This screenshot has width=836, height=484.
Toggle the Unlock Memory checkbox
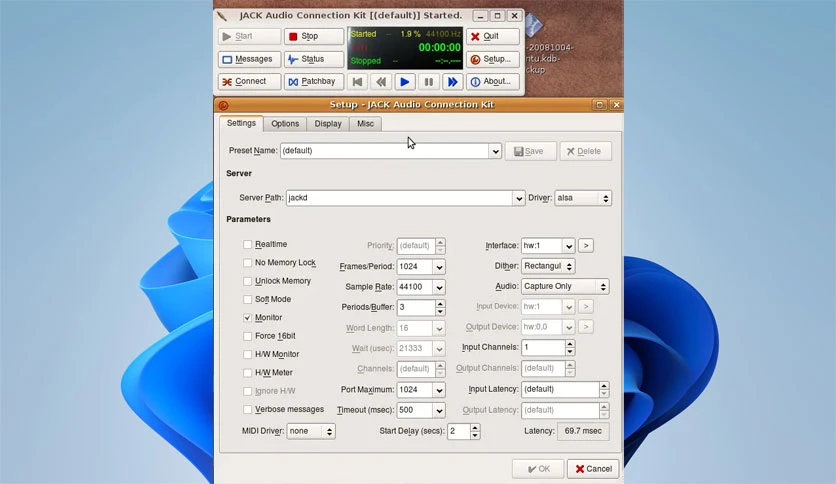[x=247, y=281]
